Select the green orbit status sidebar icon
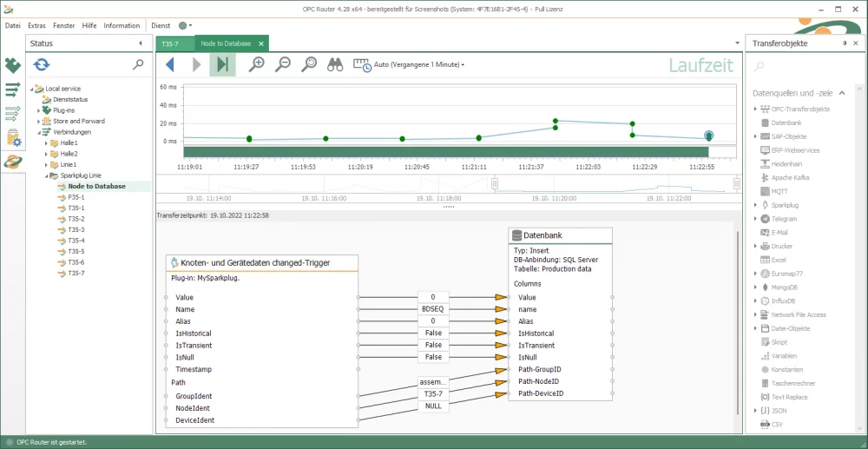Screen dimensions: 868x449 [13, 162]
